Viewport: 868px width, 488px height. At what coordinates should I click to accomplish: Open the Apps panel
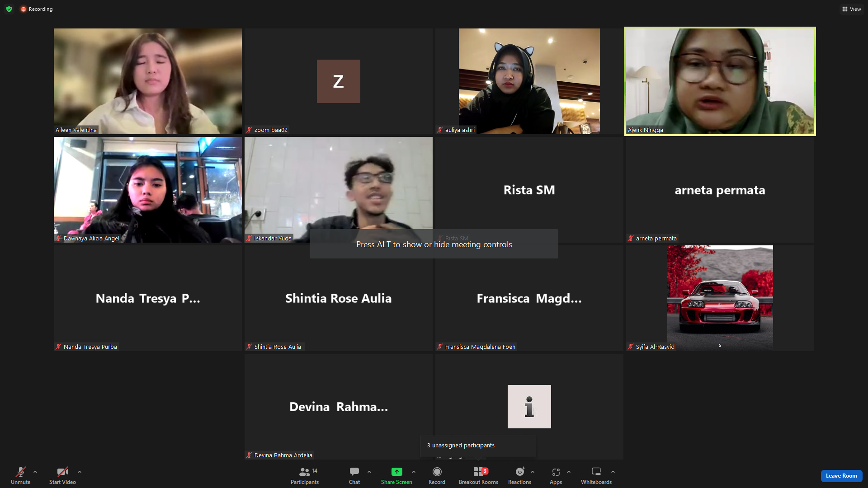click(x=556, y=475)
